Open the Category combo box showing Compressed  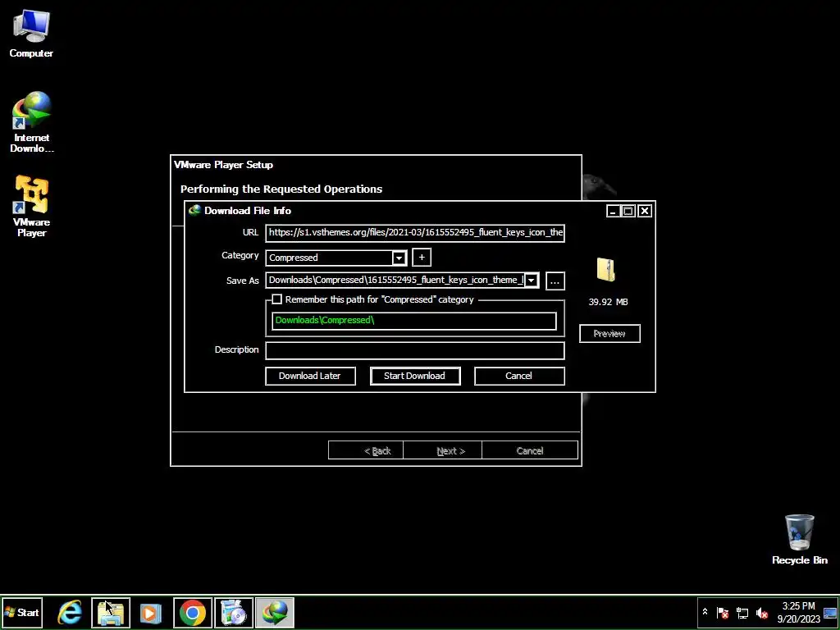click(x=336, y=258)
